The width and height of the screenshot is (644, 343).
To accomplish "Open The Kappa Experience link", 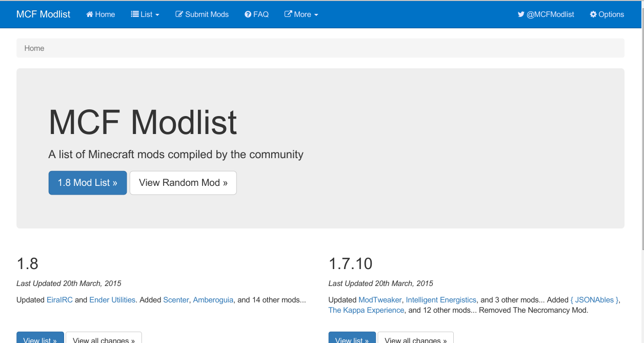I will pyautogui.click(x=366, y=310).
